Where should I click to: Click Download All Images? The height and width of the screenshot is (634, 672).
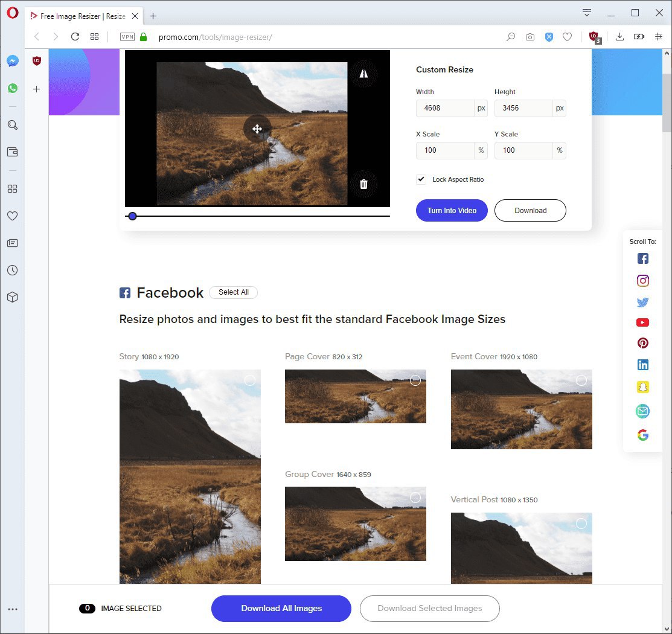click(281, 608)
